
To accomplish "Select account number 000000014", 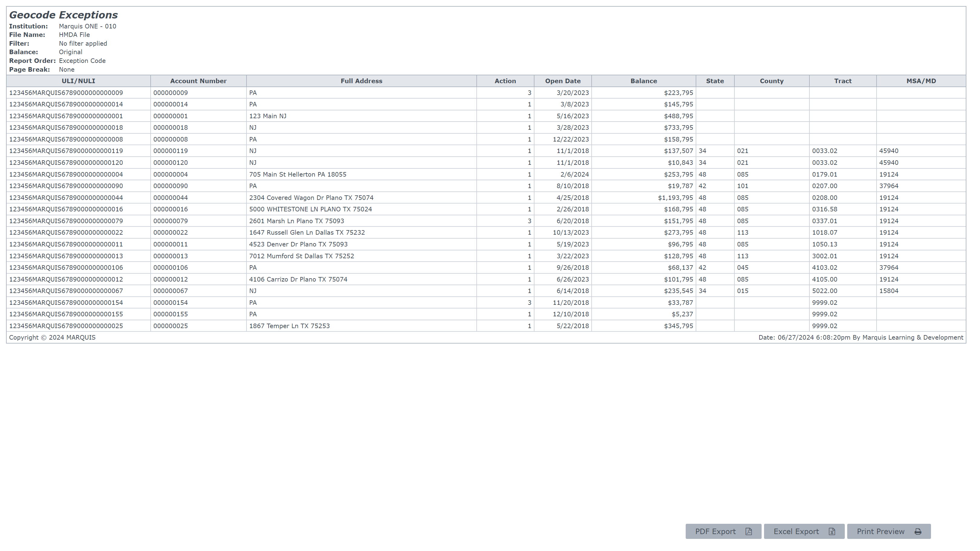I will [x=170, y=104].
